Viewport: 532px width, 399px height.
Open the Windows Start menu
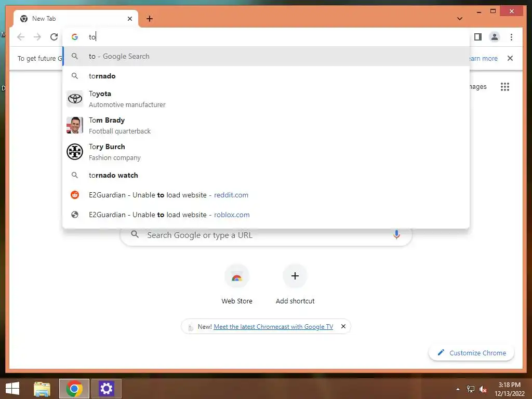pyautogui.click(x=12, y=389)
